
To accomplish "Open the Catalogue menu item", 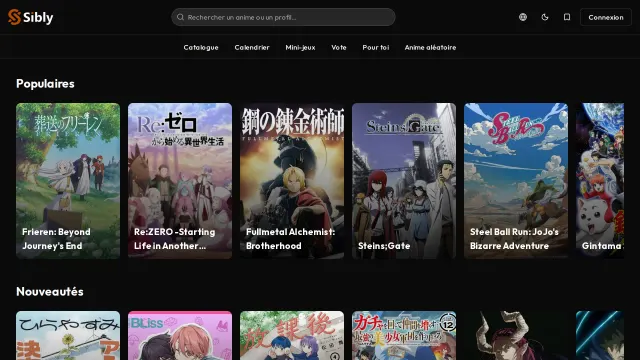I will 201,47.
